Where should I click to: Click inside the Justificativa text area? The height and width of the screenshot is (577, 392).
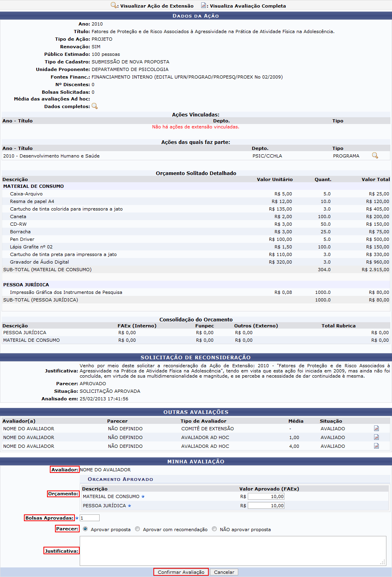[233, 550]
